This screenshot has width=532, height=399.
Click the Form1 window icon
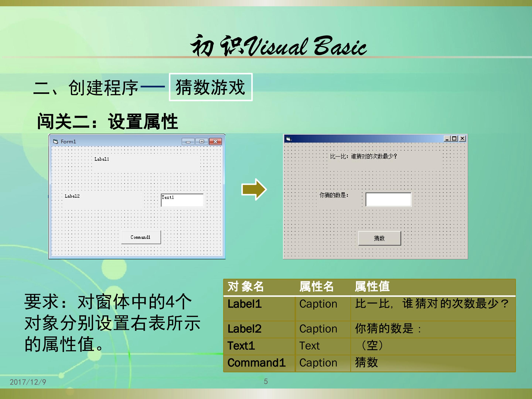(x=56, y=141)
